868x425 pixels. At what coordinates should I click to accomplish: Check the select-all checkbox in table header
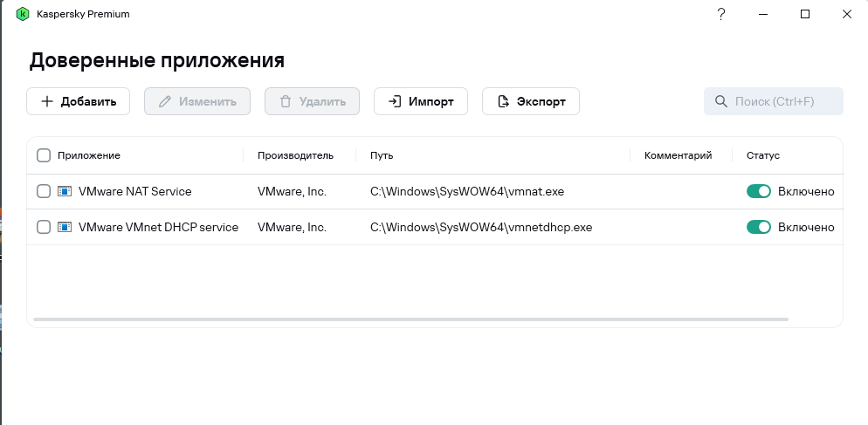point(43,155)
